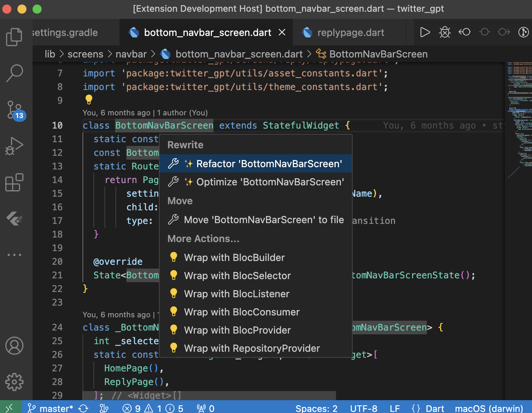Open the Run and Debug view
Viewport: 532px width, 413px height.
(14, 146)
